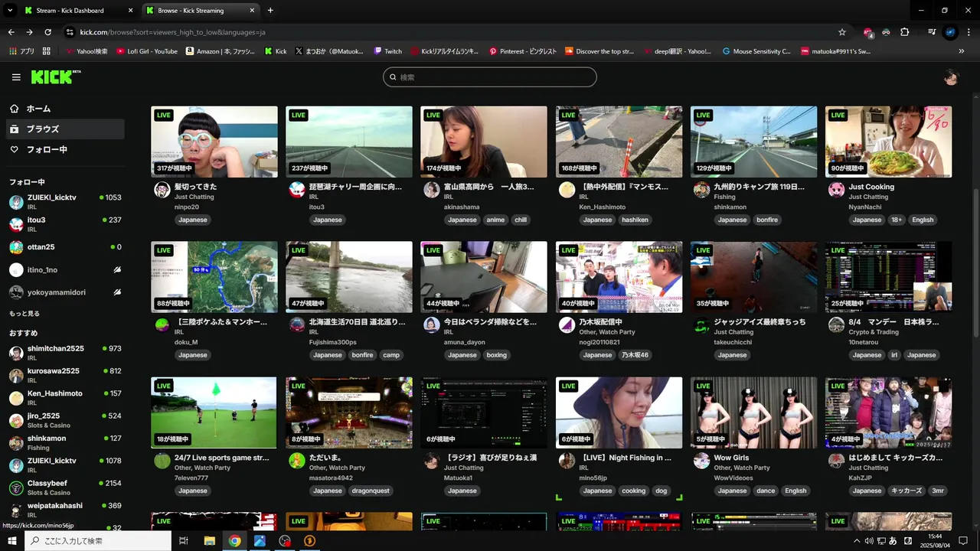Switch to Browse - Kick Streaming tab
This screenshot has width=980, height=551.
coord(199,11)
